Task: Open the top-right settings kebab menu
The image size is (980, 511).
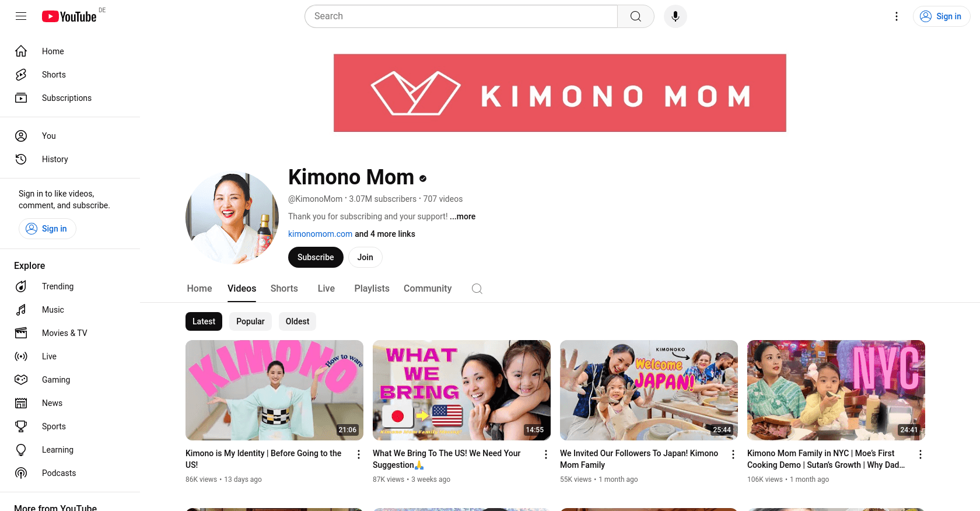Action: [x=897, y=16]
